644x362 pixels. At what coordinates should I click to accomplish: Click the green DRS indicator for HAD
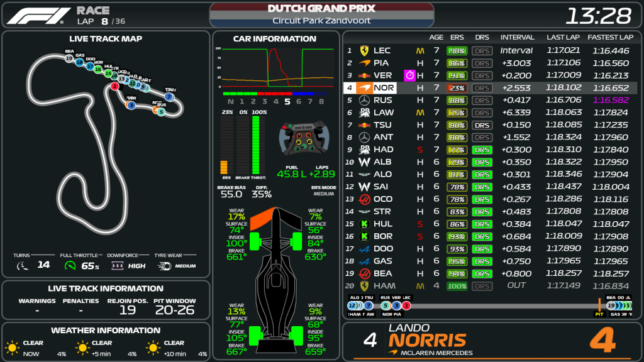pyautogui.click(x=482, y=150)
